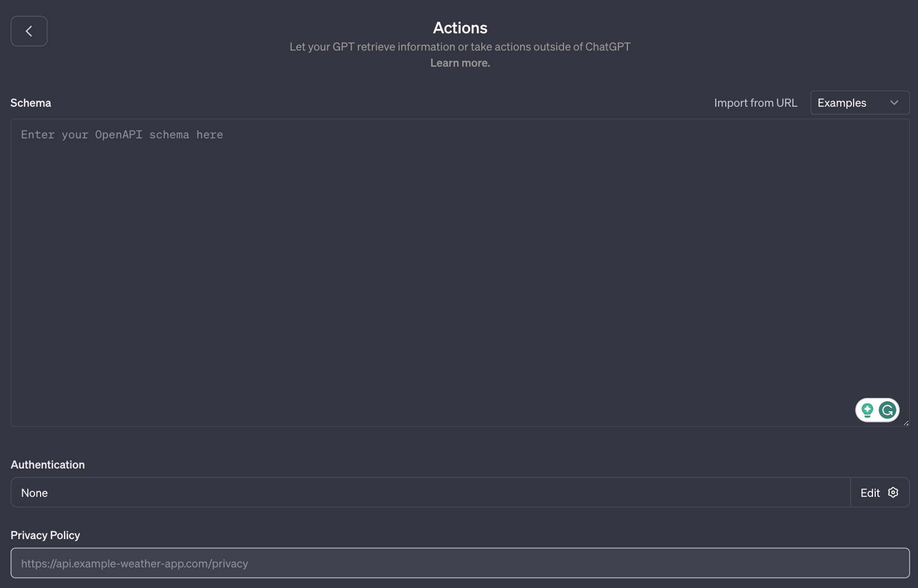Open the Learn more link

coord(460,63)
